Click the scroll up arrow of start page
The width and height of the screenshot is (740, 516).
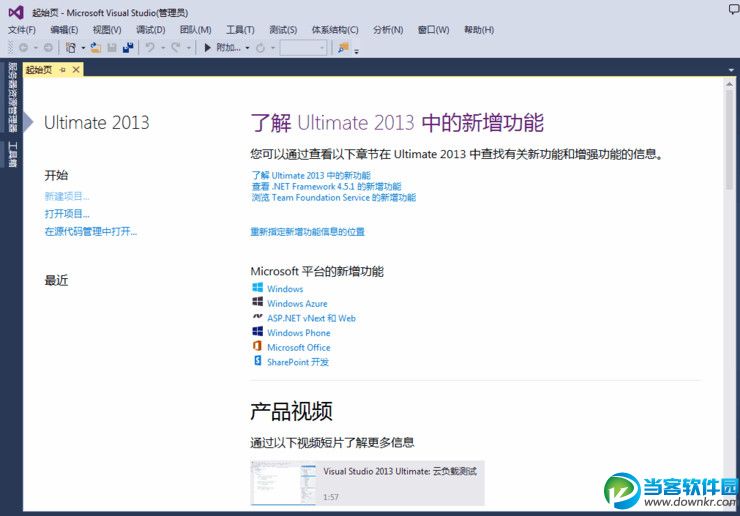tap(730, 84)
